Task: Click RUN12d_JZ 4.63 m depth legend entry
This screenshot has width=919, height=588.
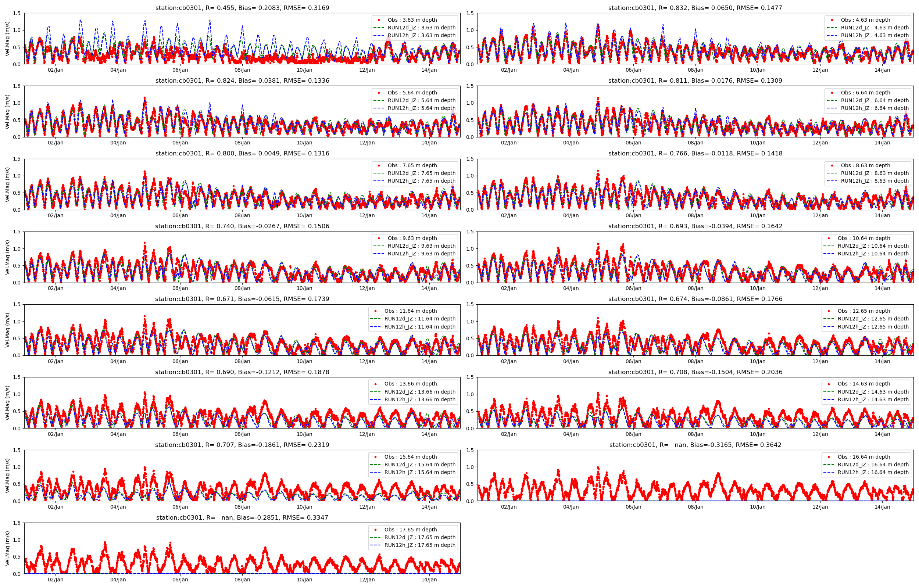Action: point(874,28)
